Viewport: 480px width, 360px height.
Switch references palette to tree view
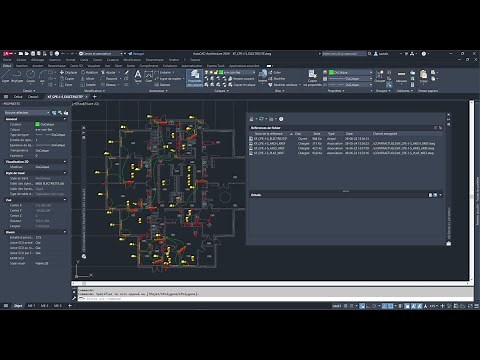[440, 128]
